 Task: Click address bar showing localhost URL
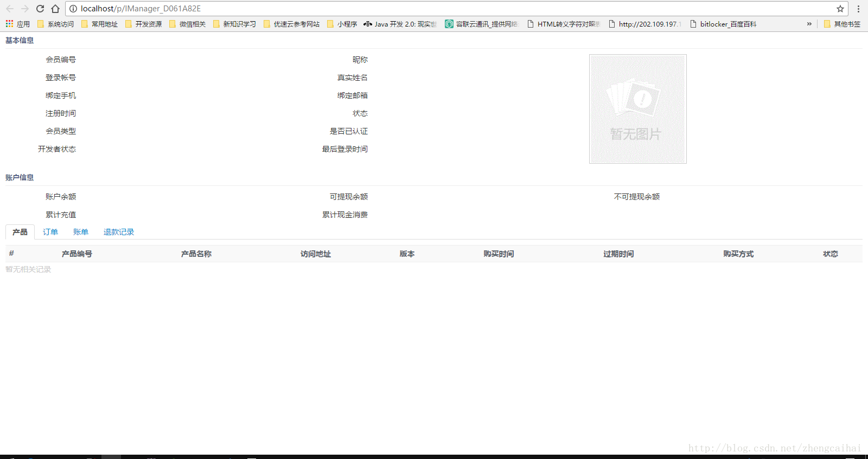tap(456, 9)
